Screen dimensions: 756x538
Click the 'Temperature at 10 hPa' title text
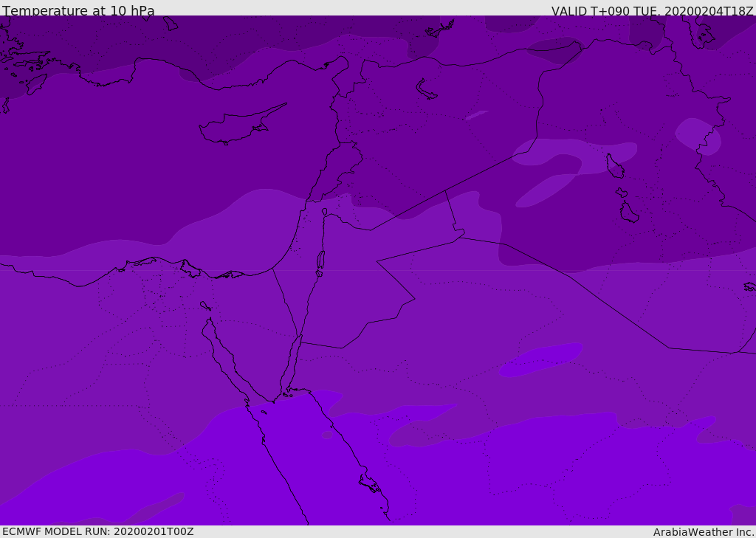[x=78, y=10]
